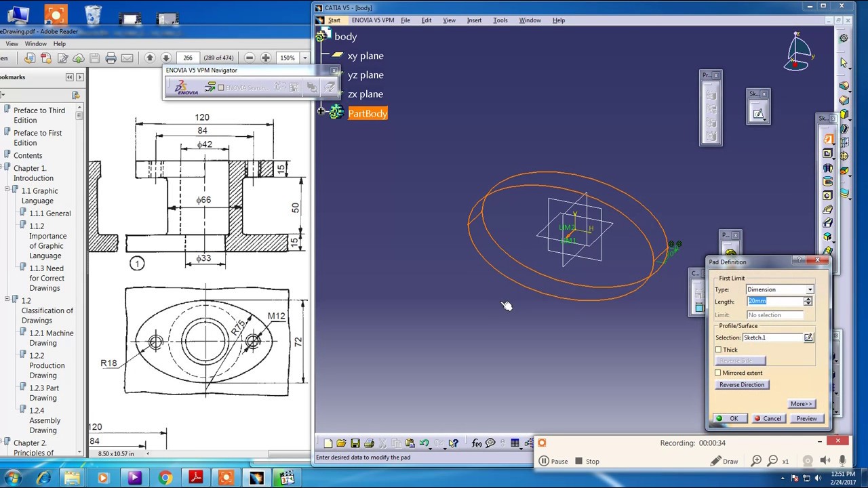
Task: Open CATIA Insert menu
Action: click(x=474, y=20)
